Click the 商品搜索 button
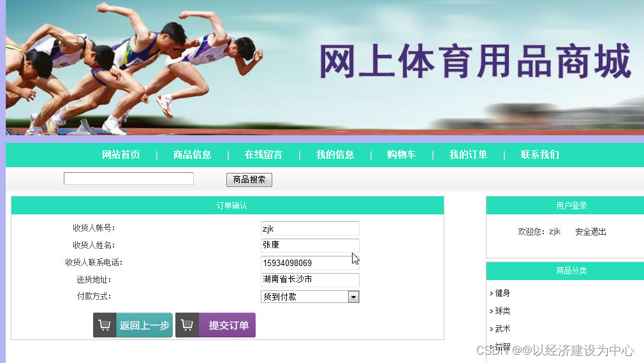This screenshot has height=363, width=644. [x=249, y=180]
